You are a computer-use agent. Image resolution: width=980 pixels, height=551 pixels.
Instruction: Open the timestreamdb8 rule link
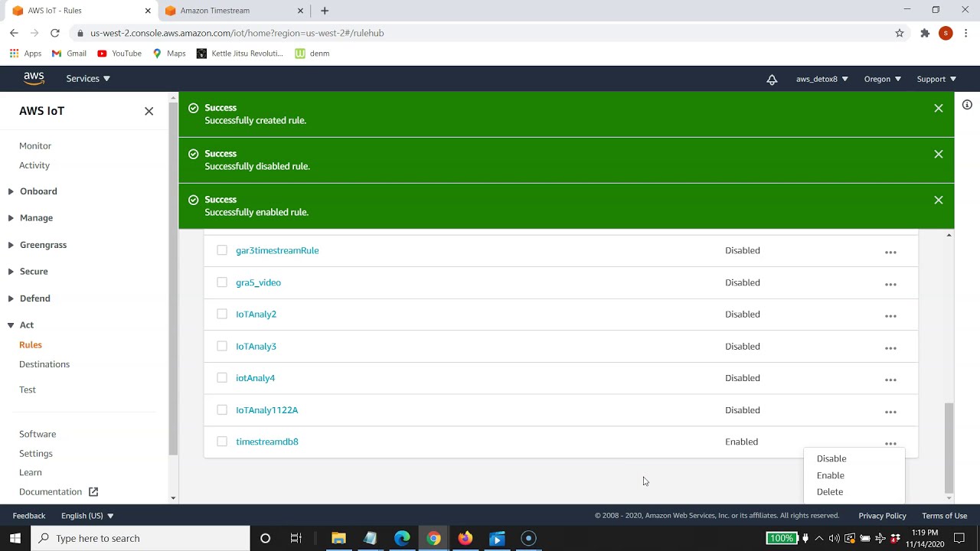267,442
